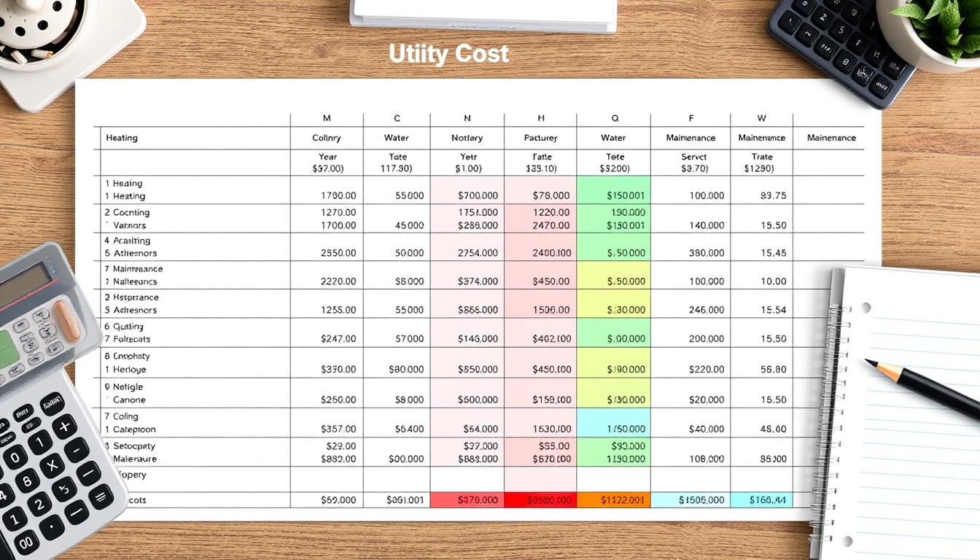The height and width of the screenshot is (560, 980).
Task: Select cell with value 10.00
Action: [x=773, y=281]
